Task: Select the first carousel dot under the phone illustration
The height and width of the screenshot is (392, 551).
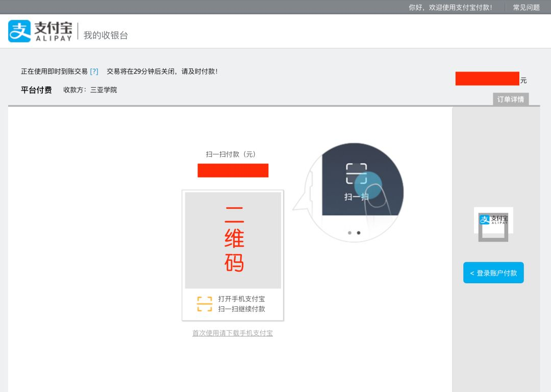Action: click(350, 233)
